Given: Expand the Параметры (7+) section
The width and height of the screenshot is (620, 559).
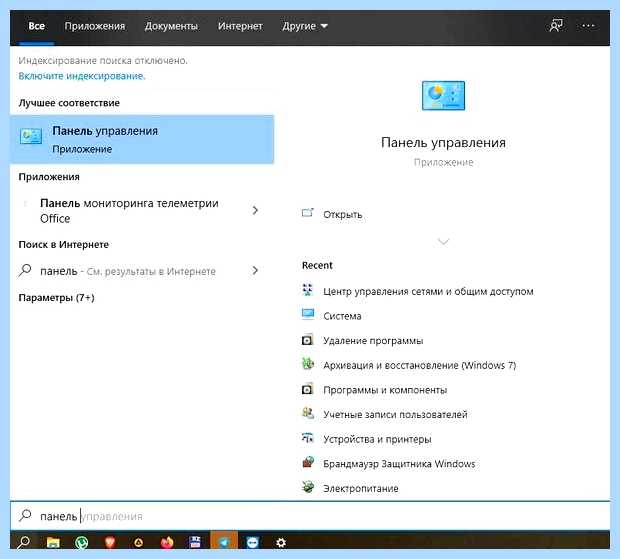Looking at the screenshot, I should coord(57,298).
